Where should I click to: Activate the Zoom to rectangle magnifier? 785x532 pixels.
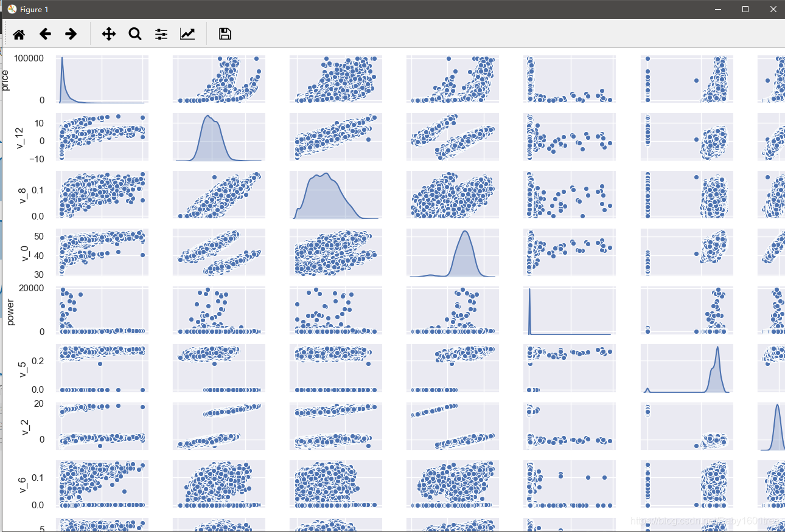[x=135, y=34]
